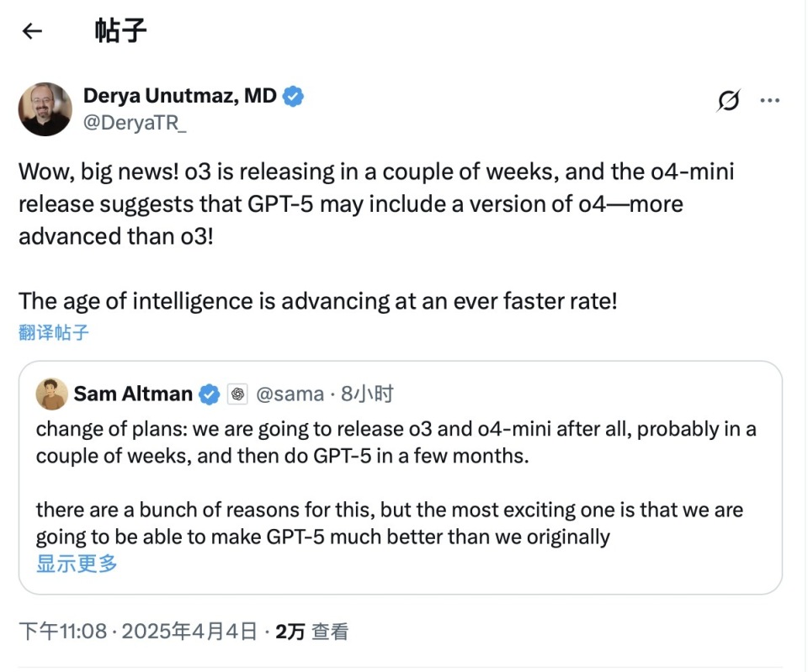This screenshot has width=808, height=672.
Task: Expand quoted tweet with 显示更多
Action: [x=77, y=564]
